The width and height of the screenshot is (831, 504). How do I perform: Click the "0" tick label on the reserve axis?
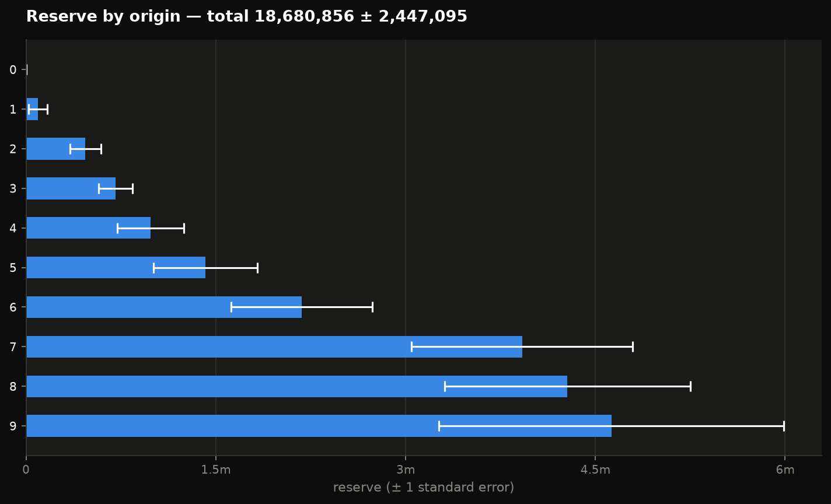click(26, 470)
